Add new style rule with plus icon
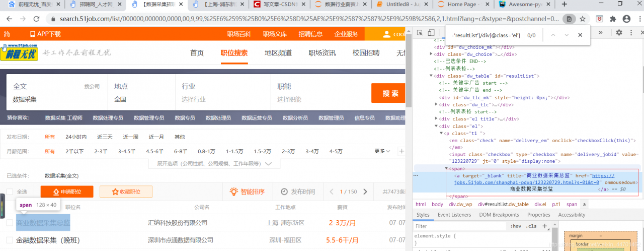 pos(545,226)
